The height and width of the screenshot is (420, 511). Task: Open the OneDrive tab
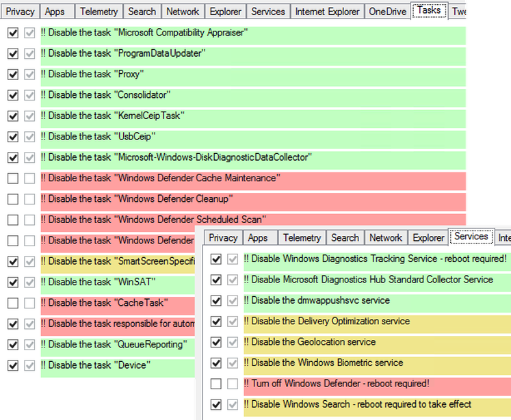[388, 12]
